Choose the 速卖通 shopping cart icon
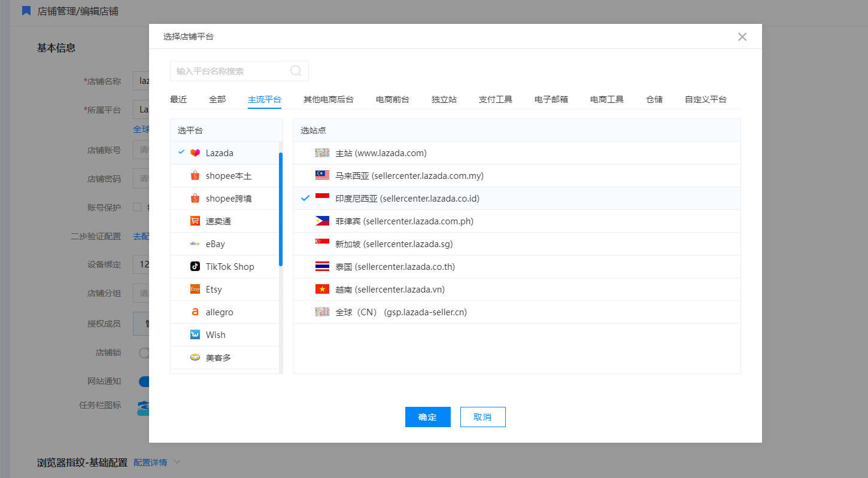Screen dimensions: 868x478 click(x=195, y=221)
